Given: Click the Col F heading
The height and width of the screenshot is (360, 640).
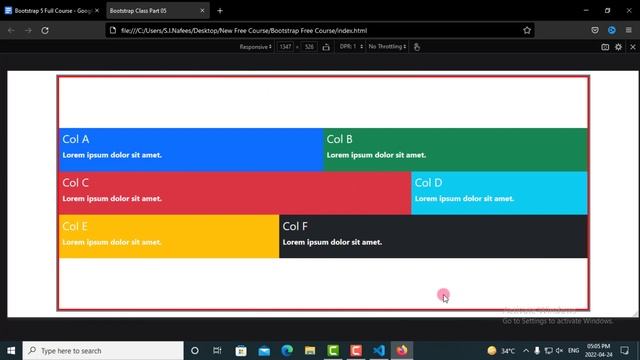Looking at the screenshot, I should click(295, 227).
